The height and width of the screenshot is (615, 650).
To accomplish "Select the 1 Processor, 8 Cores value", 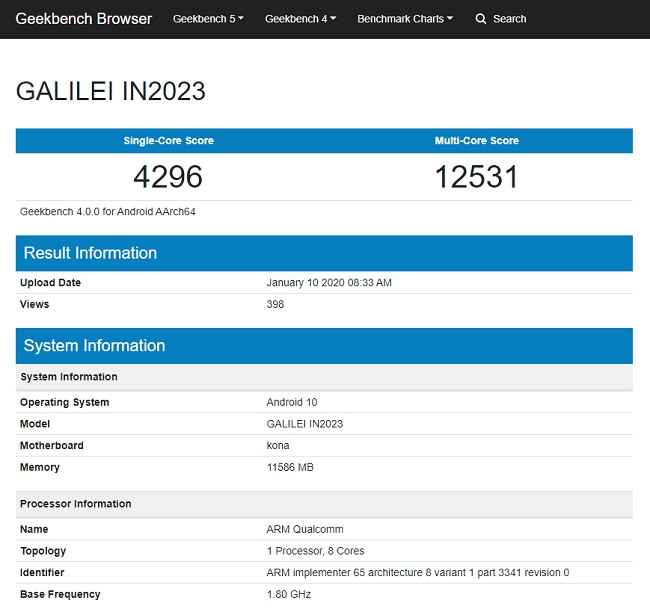I will [x=315, y=551].
